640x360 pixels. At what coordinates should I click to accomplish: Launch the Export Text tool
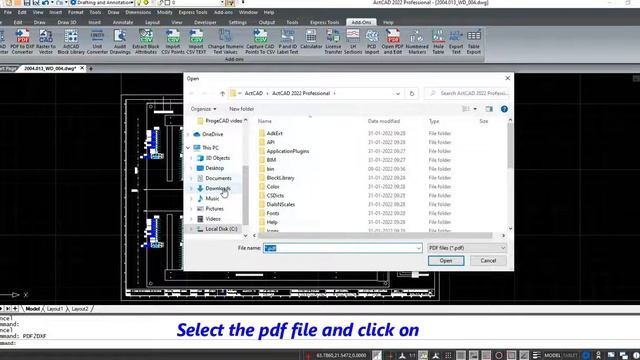point(456,42)
